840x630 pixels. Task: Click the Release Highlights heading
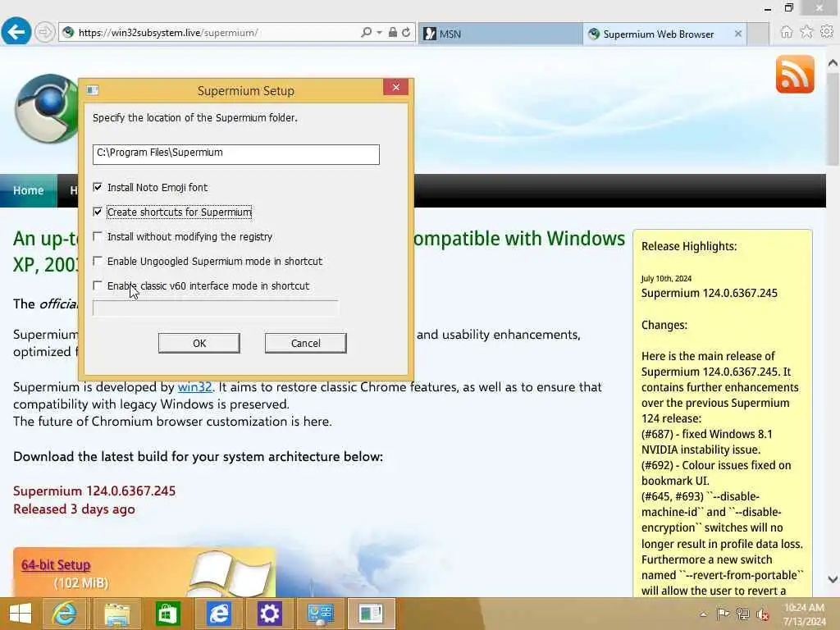click(689, 246)
